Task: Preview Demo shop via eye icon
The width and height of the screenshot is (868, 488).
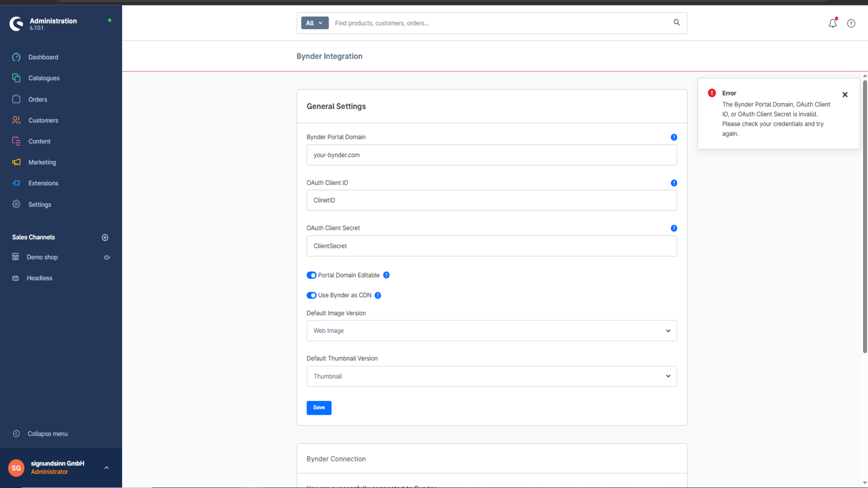Action: click(107, 257)
